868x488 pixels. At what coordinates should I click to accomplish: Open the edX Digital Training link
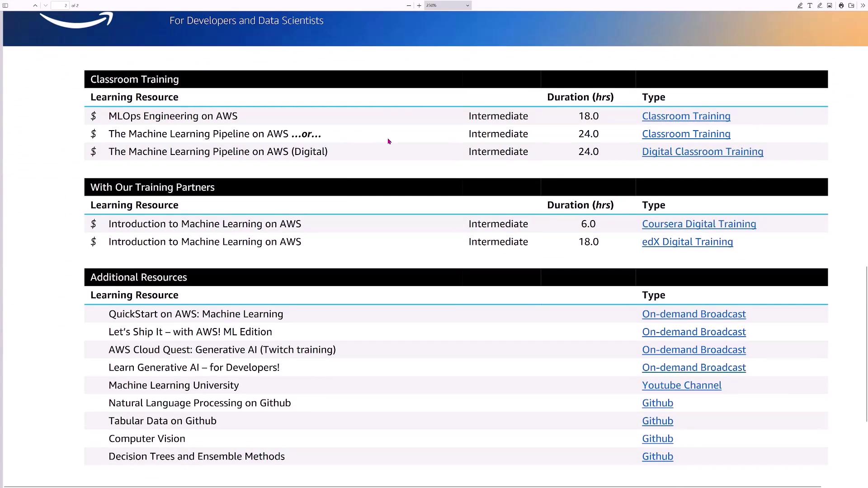tap(687, 242)
